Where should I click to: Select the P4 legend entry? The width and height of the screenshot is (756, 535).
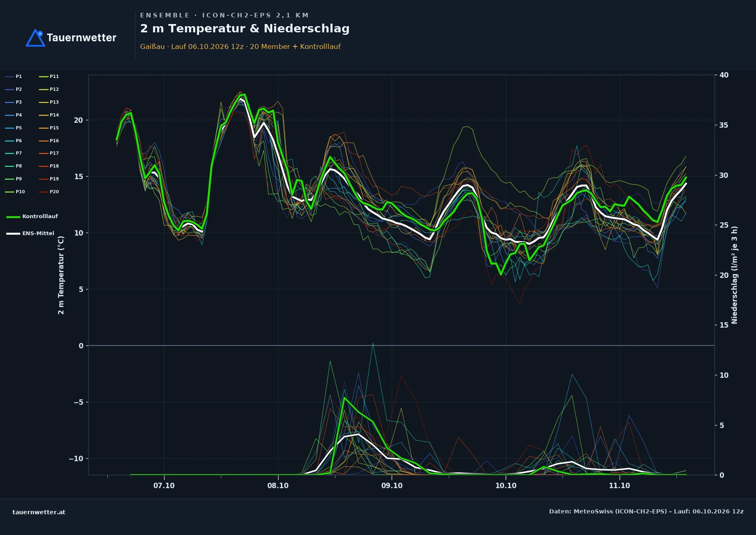tap(14, 115)
